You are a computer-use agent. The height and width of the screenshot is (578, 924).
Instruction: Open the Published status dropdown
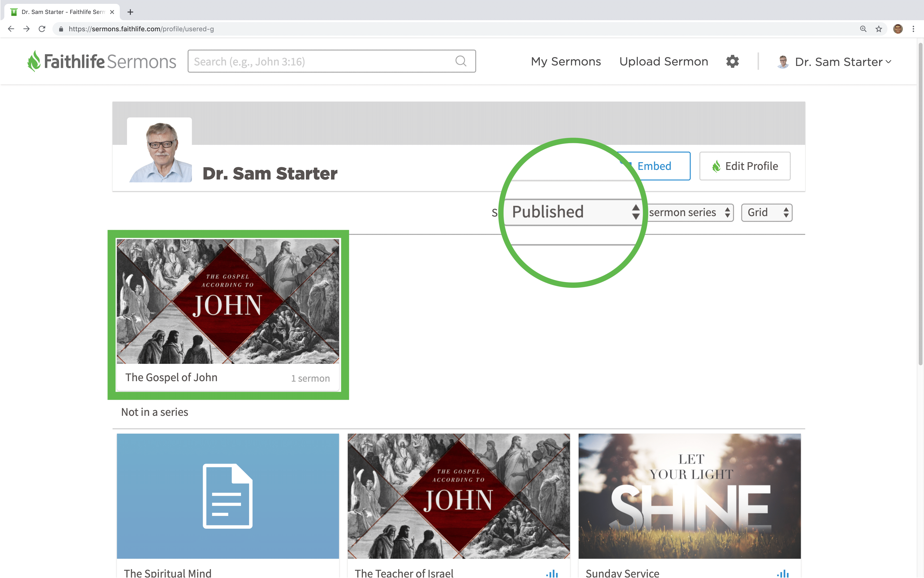pos(573,212)
